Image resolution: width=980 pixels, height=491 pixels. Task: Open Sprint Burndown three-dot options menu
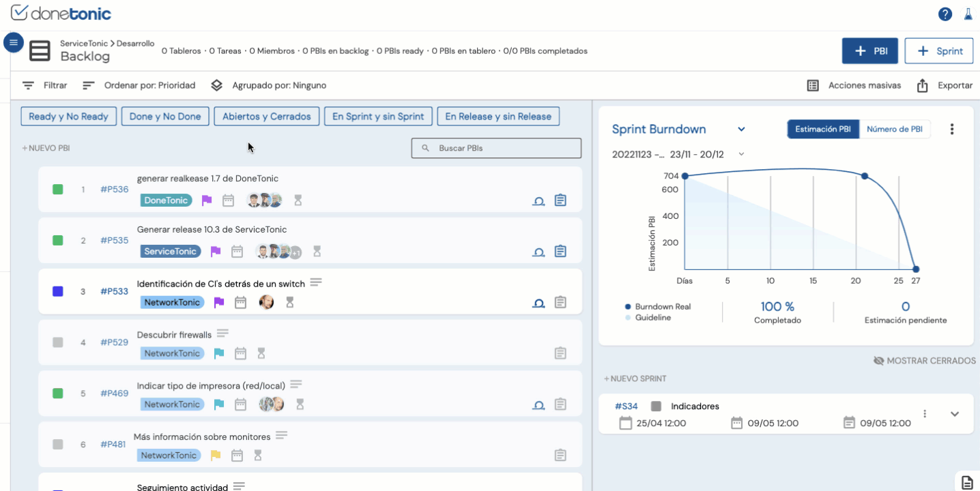pos(952,129)
